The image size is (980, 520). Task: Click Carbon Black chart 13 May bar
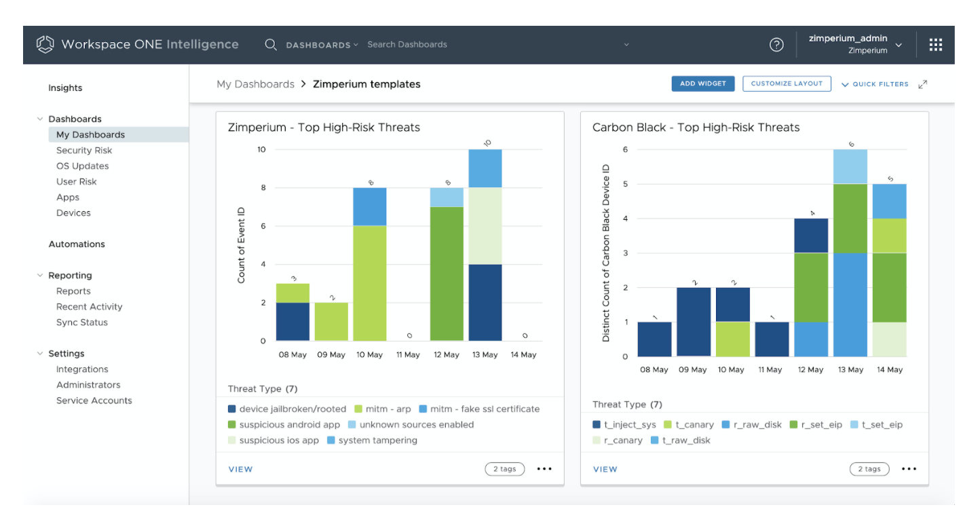850,253
